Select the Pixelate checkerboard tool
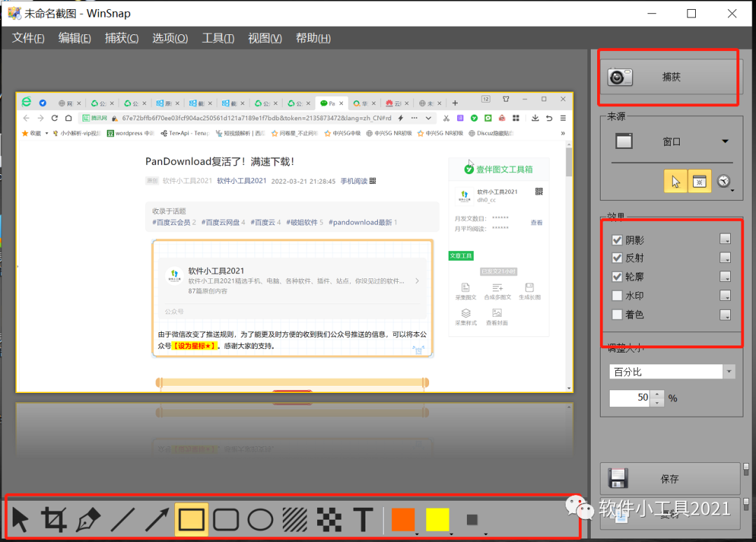Screen dimensions: 756x542 [329, 520]
